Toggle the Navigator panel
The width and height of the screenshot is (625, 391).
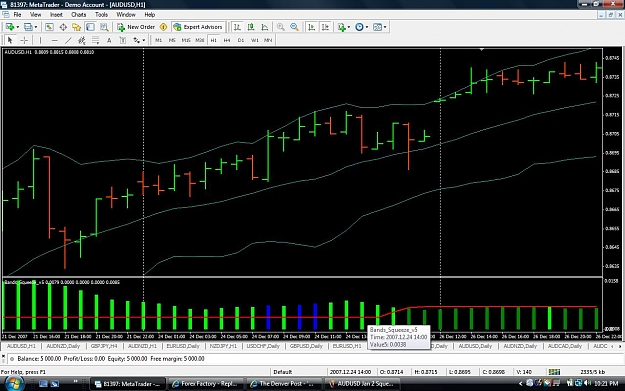77,27
